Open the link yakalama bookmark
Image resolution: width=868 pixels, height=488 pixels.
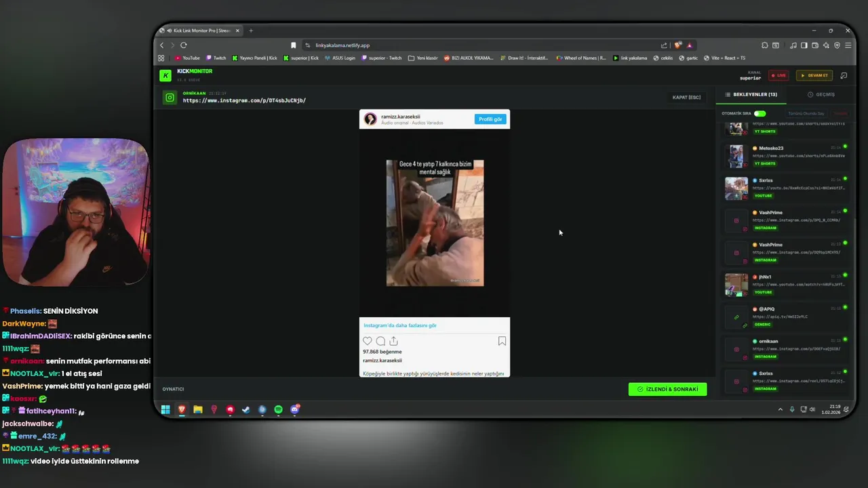(x=630, y=58)
